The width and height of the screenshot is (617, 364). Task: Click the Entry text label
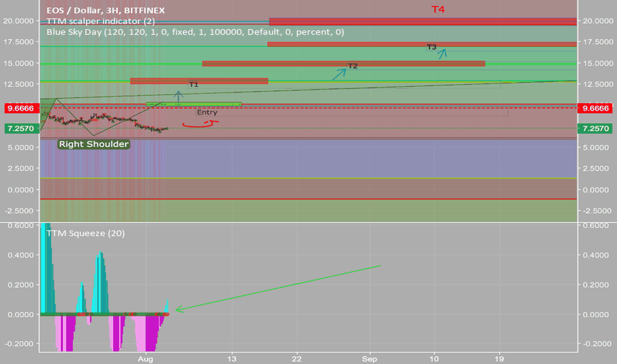point(207,113)
